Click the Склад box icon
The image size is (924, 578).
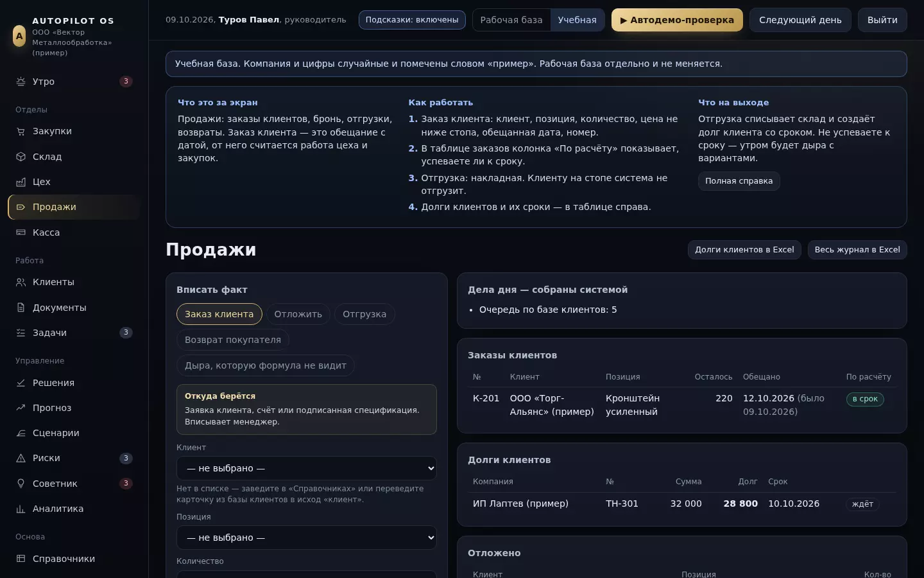click(21, 157)
